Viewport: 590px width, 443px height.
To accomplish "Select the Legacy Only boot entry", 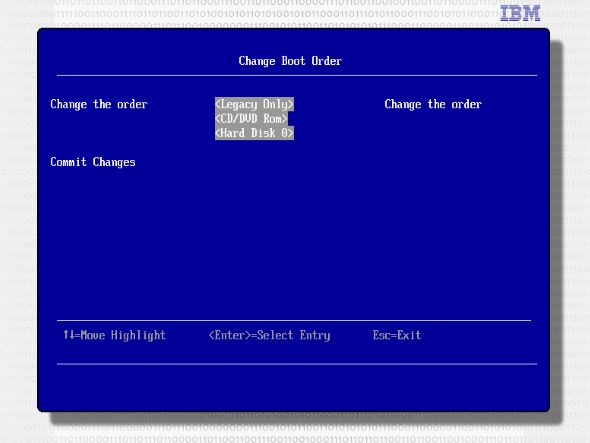I will [x=254, y=104].
